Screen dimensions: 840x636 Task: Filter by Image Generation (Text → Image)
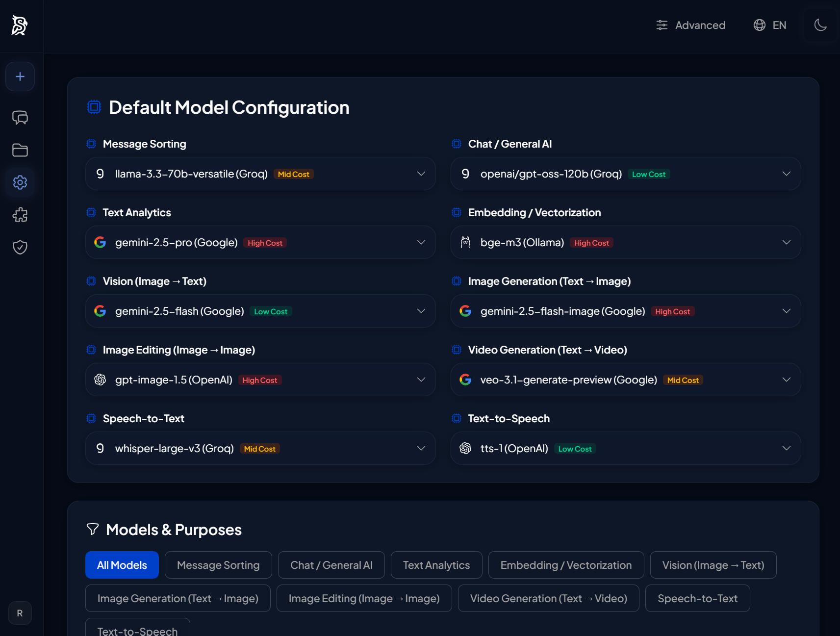pos(178,598)
